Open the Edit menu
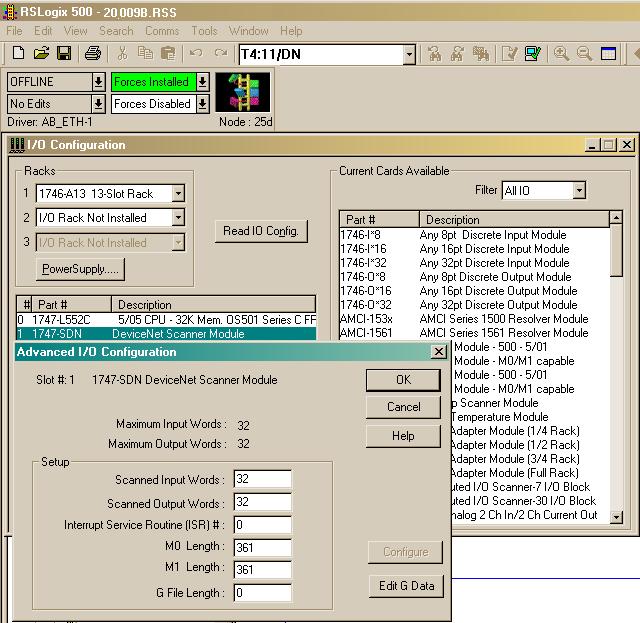The height and width of the screenshot is (623, 640). [x=43, y=31]
